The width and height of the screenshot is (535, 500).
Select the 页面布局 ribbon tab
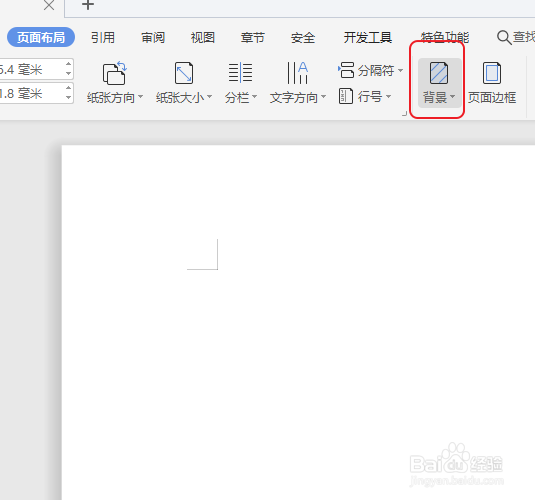pyautogui.click(x=41, y=37)
